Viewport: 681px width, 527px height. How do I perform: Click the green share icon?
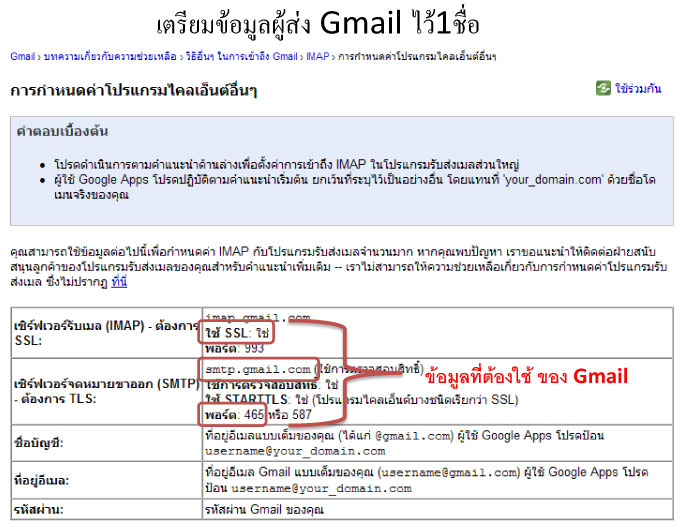pos(603,88)
